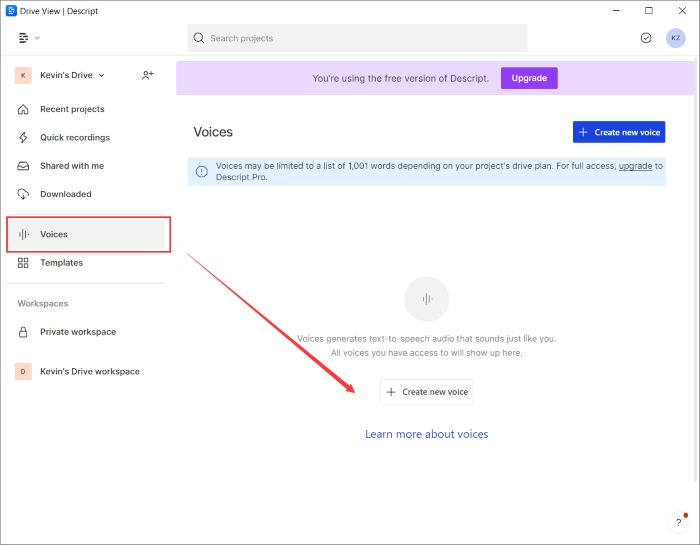Click the info circle icon in the notice
Viewport: 700px width, 545px height.
(x=202, y=171)
